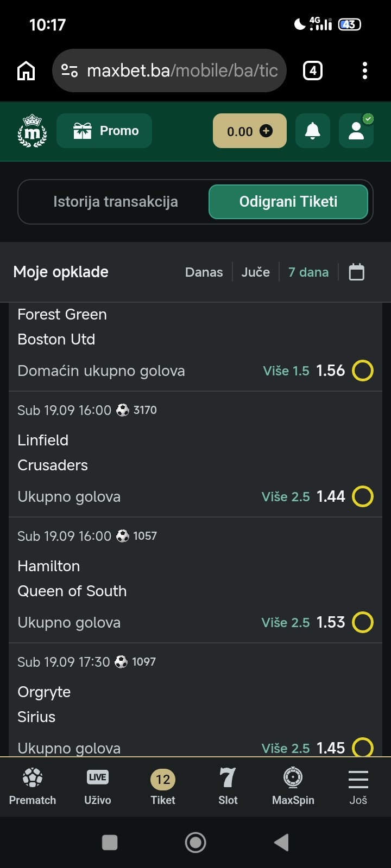
Task: Go to the Slot section
Action: (x=228, y=787)
